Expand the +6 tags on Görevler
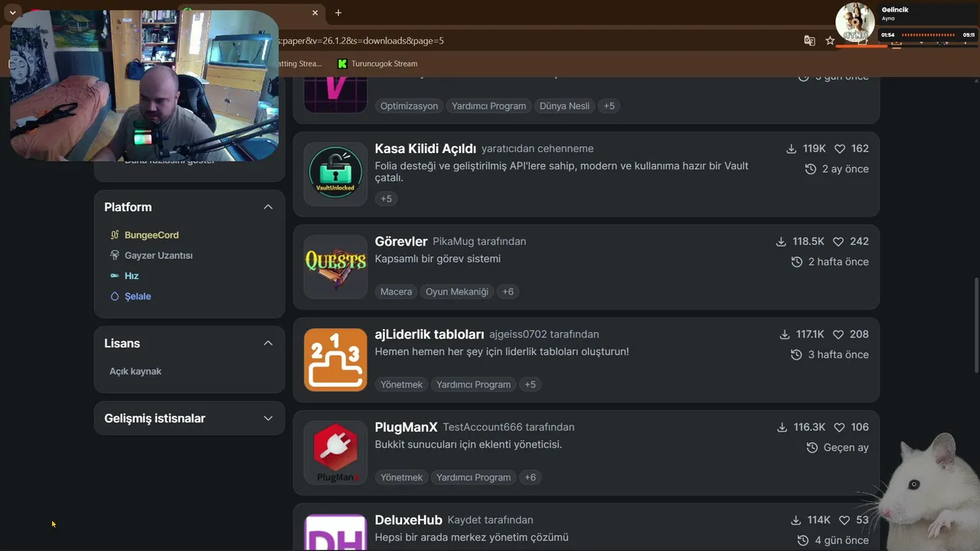Viewport: 980px width, 551px height. click(x=508, y=292)
